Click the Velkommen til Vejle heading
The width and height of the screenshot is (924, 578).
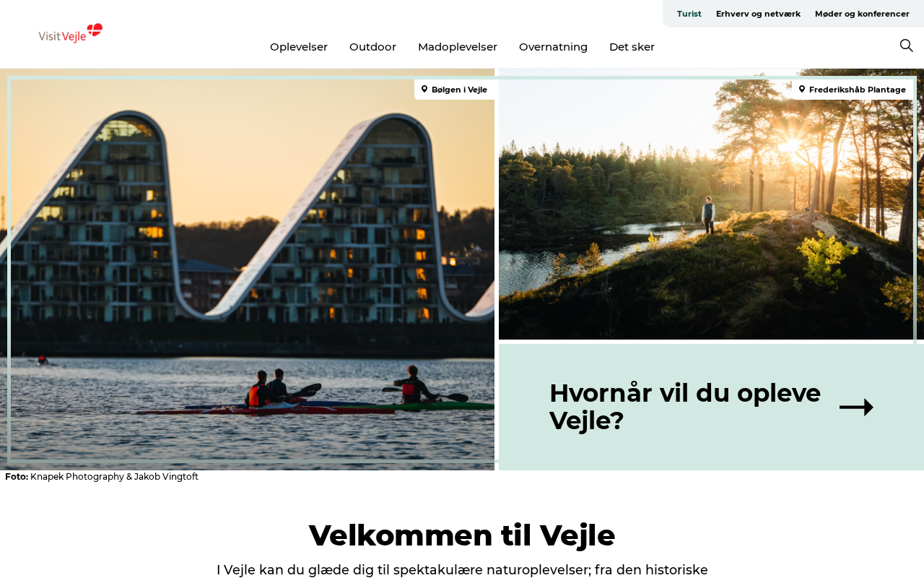[x=462, y=535]
